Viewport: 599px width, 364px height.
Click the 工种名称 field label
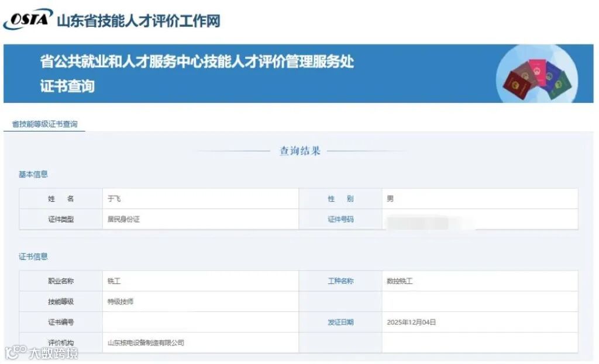point(340,281)
